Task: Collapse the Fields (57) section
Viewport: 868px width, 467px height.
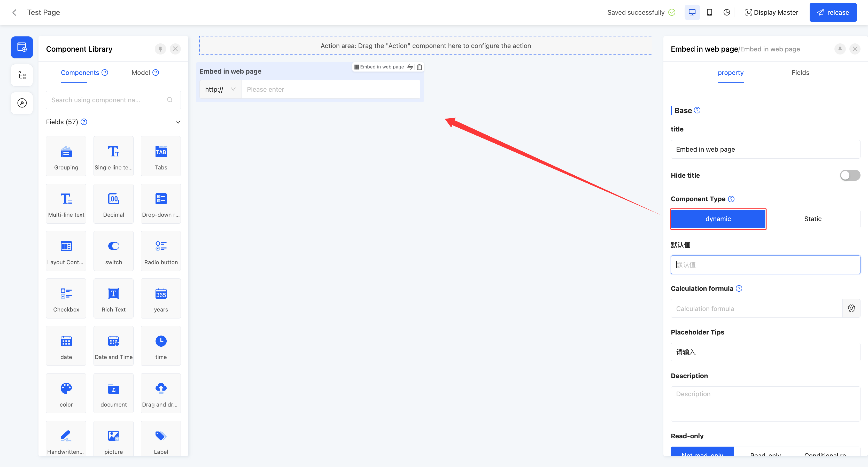Action: [178, 122]
